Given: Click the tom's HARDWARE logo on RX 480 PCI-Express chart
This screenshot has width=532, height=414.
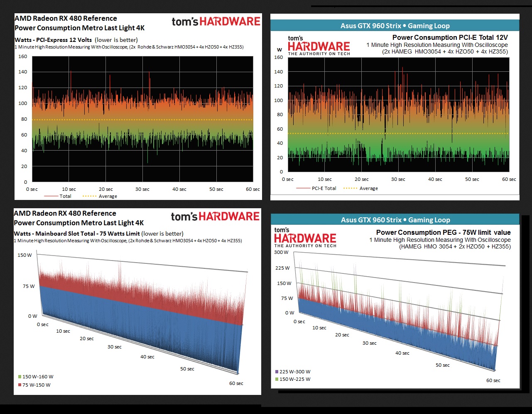Looking at the screenshot, I should [216, 21].
